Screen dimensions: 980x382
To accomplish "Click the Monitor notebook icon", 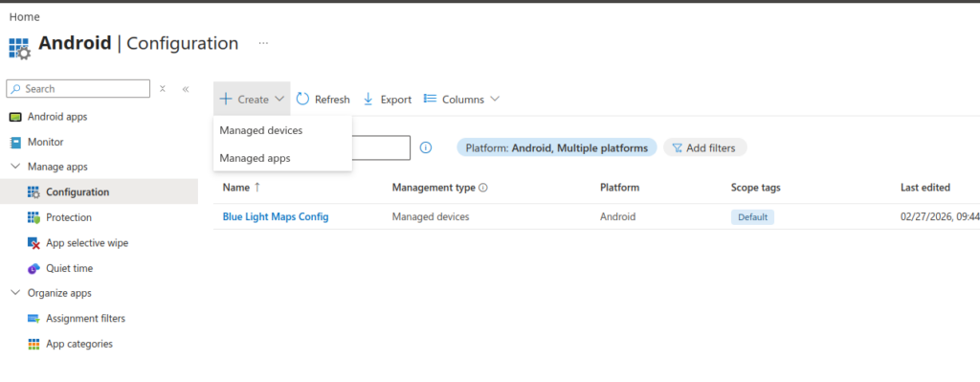I will (15, 143).
